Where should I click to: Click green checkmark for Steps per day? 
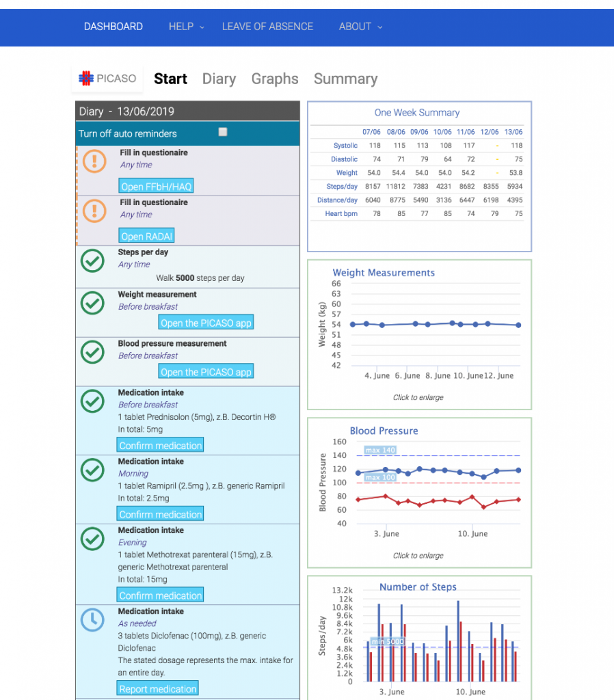[92, 260]
